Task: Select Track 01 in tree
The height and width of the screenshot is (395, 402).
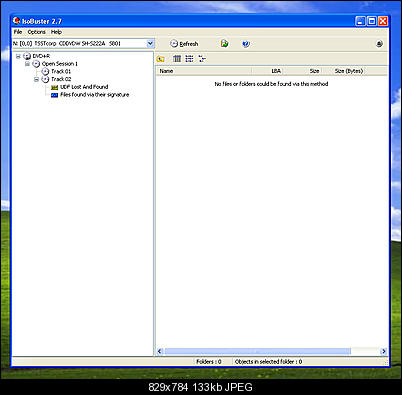Action: 61,71
